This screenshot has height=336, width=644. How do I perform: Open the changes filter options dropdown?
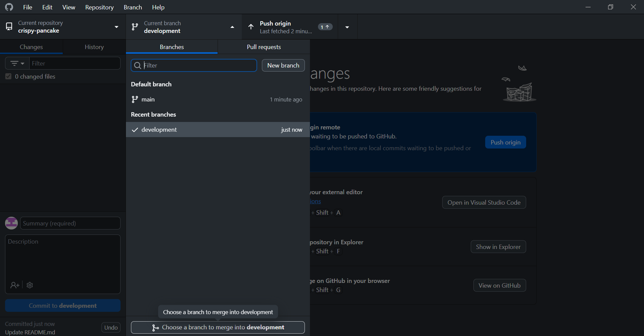pyautogui.click(x=17, y=63)
